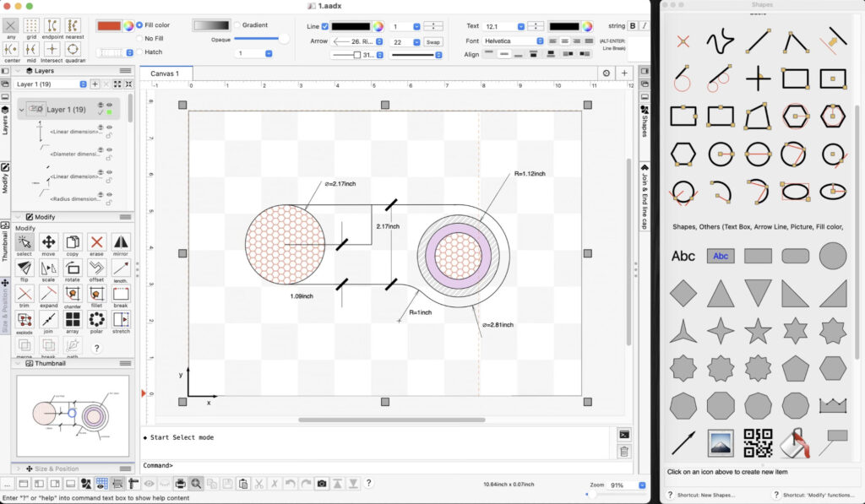Click the camera snapshot icon in bottom toolbar
This screenshot has width=865, height=504.
click(322, 484)
